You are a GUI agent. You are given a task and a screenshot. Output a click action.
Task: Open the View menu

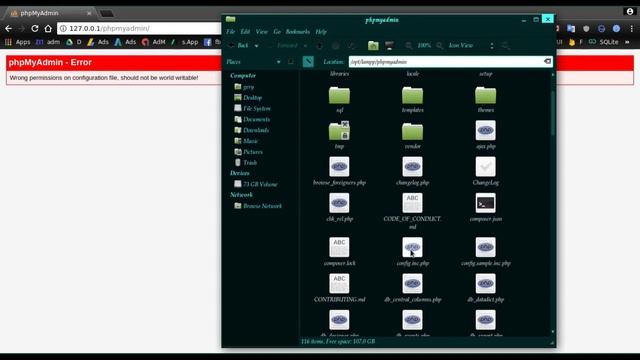click(262, 31)
